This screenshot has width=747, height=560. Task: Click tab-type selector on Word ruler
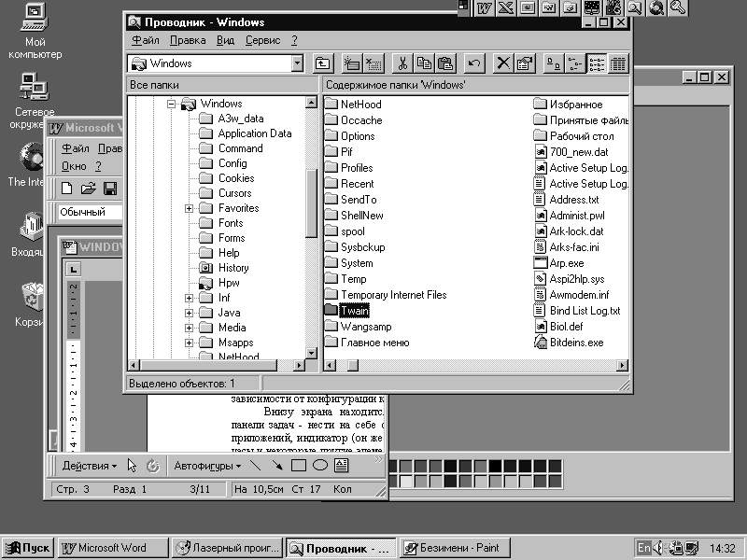(x=73, y=270)
